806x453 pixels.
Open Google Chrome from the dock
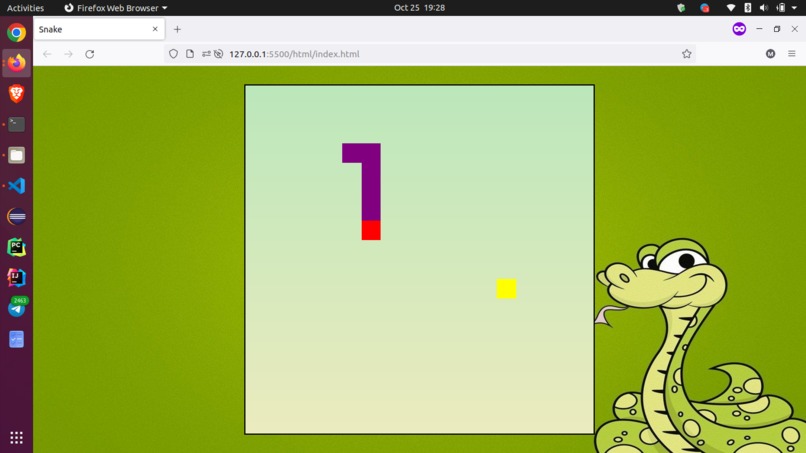(16, 32)
